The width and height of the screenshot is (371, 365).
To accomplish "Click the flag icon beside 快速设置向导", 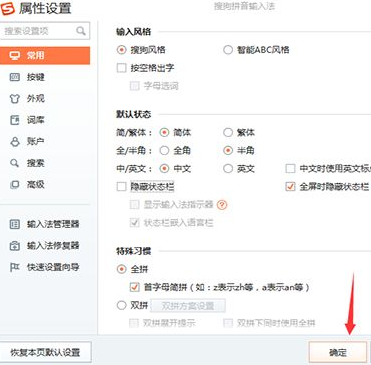I will tap(15, 267).
